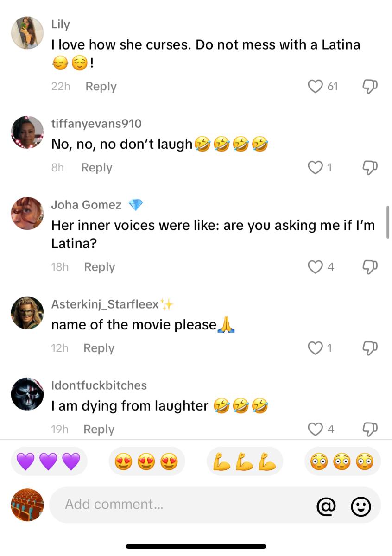Reply to the 'dying from laughter' comment
This screenshot has height=556, width=392.
(99, 430)
